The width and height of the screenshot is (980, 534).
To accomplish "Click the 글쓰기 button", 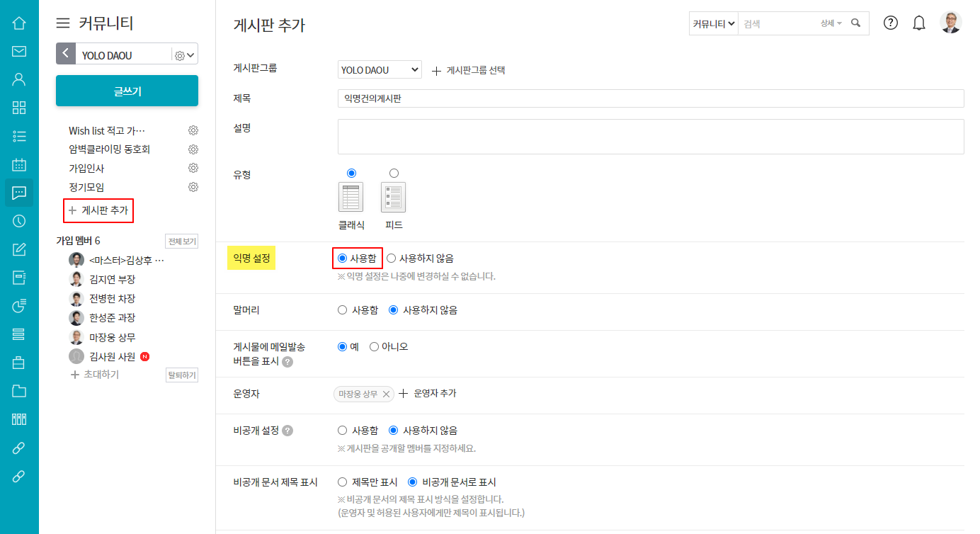I will (x=127, y=91).
